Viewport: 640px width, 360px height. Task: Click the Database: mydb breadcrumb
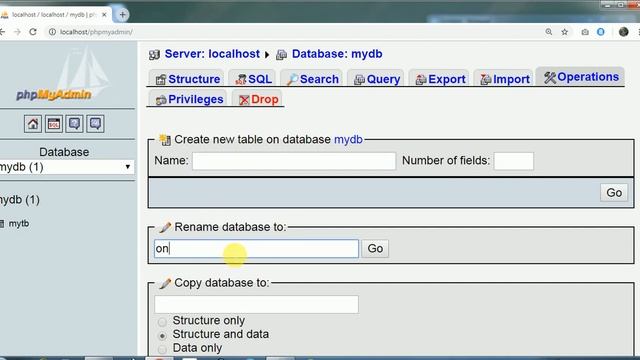(337, 54)
